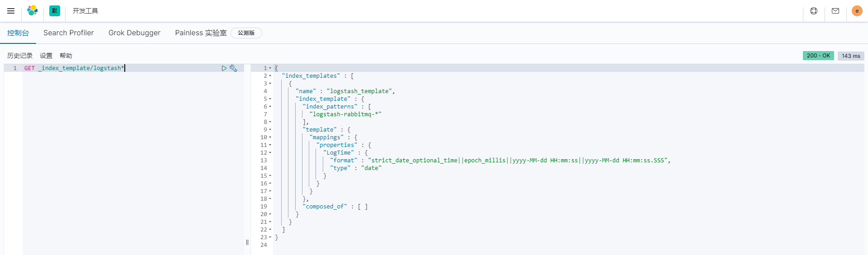Click the "index_templates" key on line 2
868x255 pixels.
coord(311,76)
